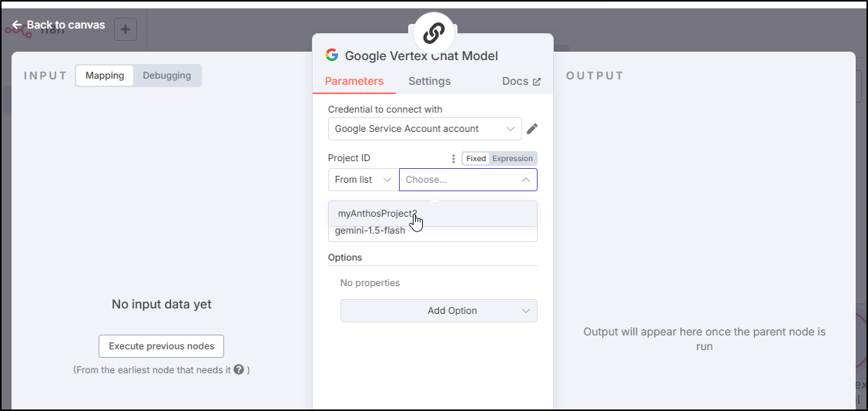The height and width of the screenshot is (411, 868).
Task: Open the From list mode dropdown
Action: pyautogui.click(x=364, y=180)
